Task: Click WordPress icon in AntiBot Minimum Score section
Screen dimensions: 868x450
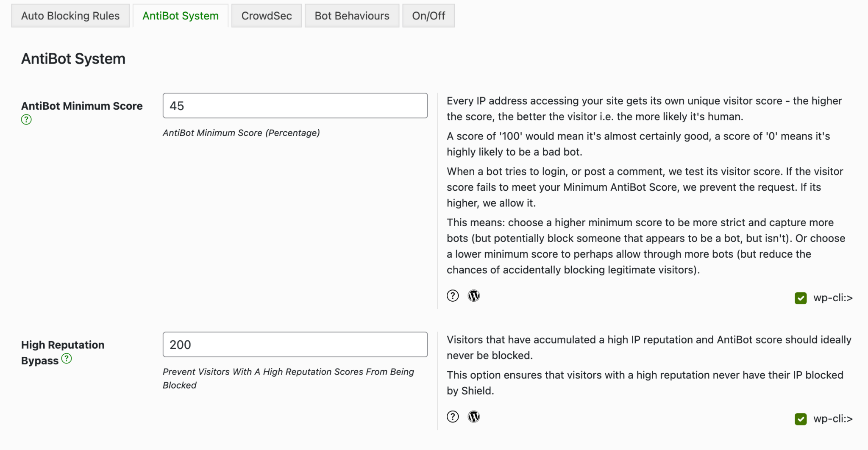Action: coord(474,296)
